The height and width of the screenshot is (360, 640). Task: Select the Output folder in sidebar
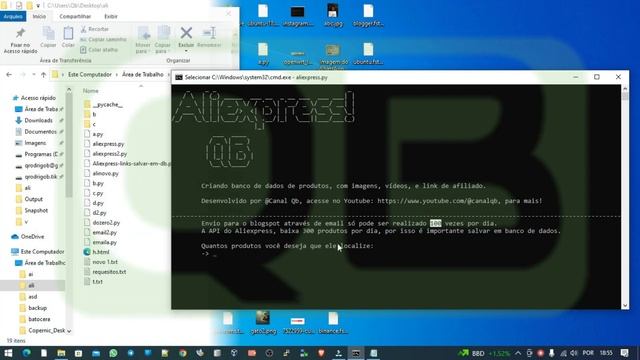coord(33,199)
